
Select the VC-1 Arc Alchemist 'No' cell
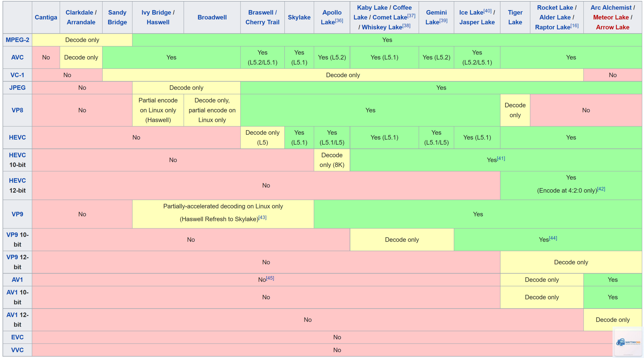[x=613, y=75]
